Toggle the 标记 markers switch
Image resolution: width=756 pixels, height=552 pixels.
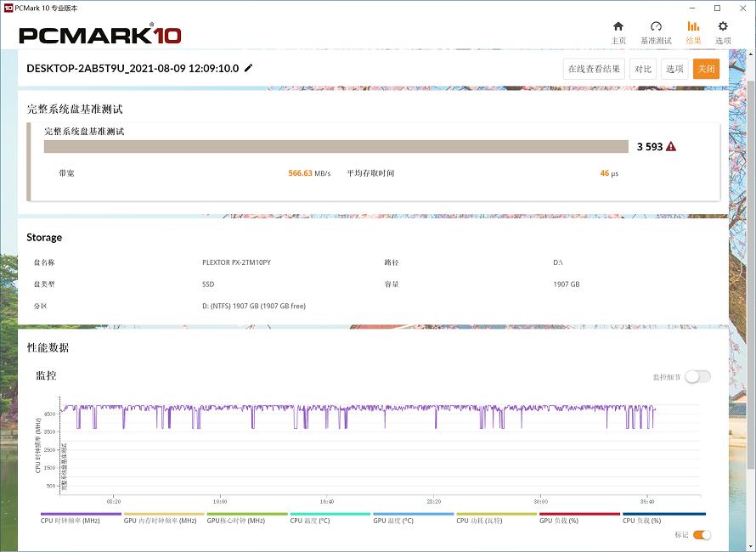(702, 535)
